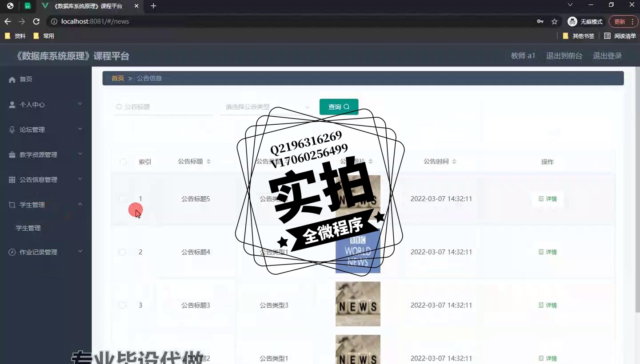Focus the 公告标题 search input

(x=164, y=107)
